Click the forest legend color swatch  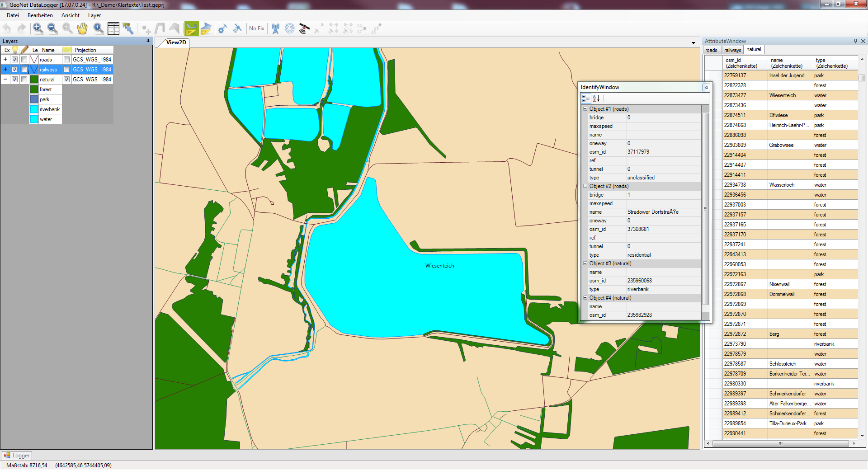[x=34, y=89]
